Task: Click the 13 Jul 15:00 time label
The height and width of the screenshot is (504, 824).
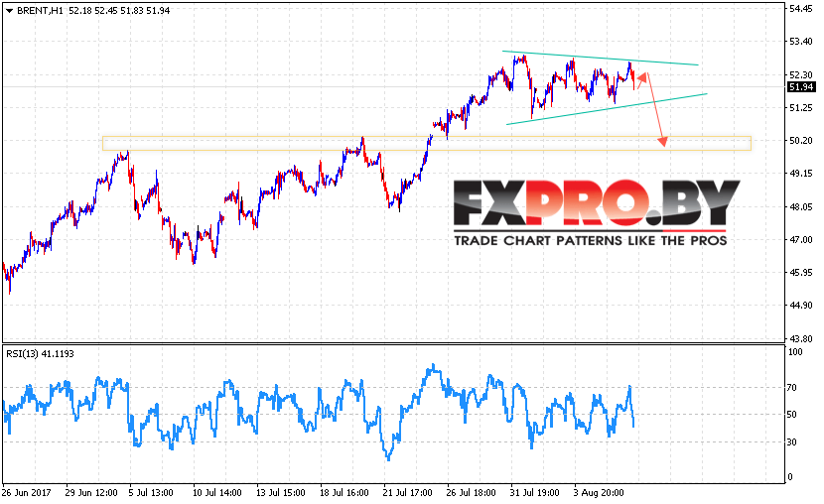Action: pos(281,493)
